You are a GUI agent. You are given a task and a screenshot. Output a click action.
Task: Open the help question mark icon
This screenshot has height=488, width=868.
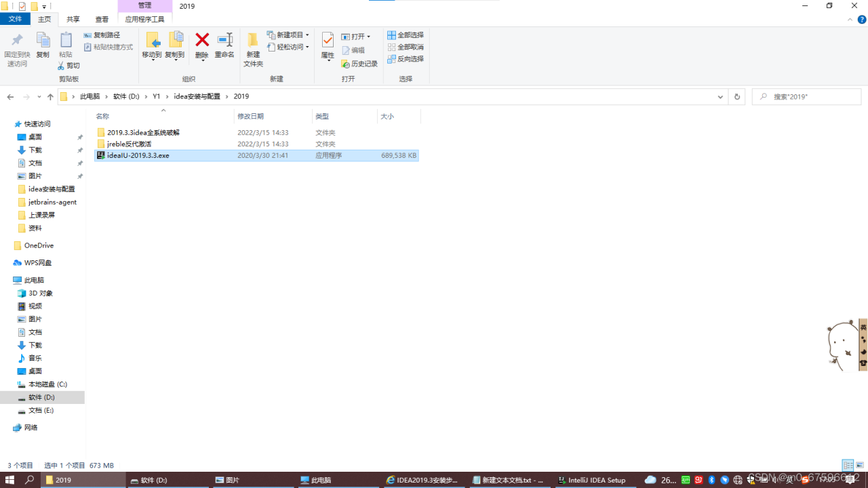point(862,20)
